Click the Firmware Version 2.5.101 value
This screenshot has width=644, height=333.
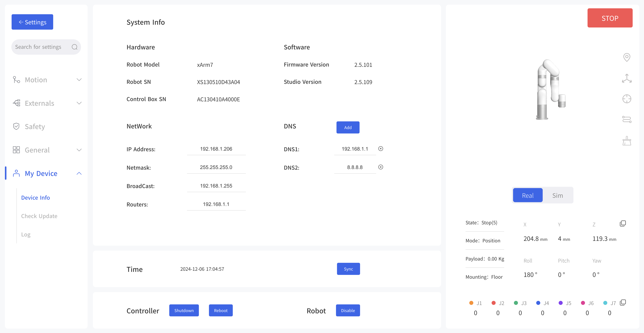point(363,65)
